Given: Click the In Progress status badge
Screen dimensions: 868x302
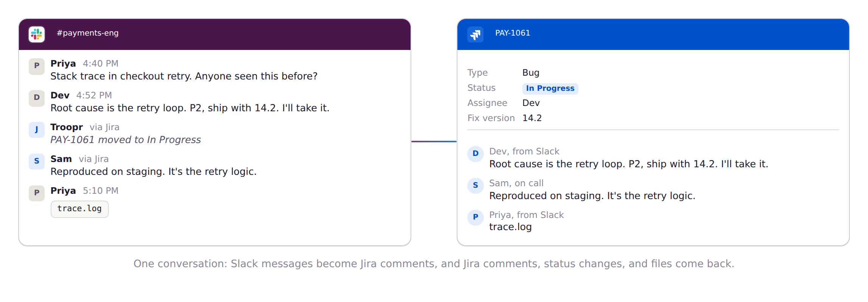Looking at the screenshot, I should coord(550,88).
